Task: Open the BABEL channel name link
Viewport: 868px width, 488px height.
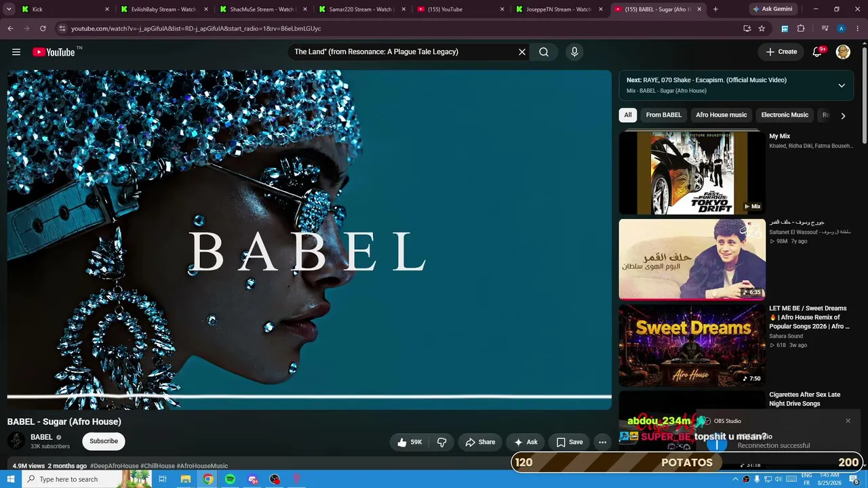Action: point(41,437)
